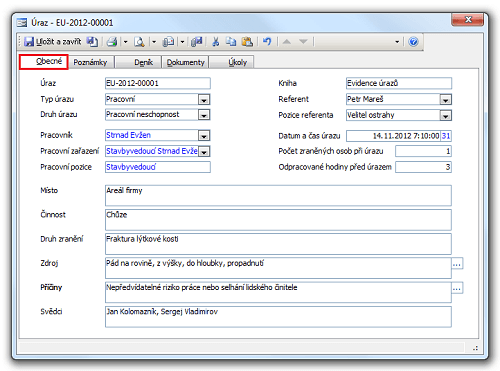
Task: Click the ellipsis button next to Zdroj
Action: pos(457,264)
